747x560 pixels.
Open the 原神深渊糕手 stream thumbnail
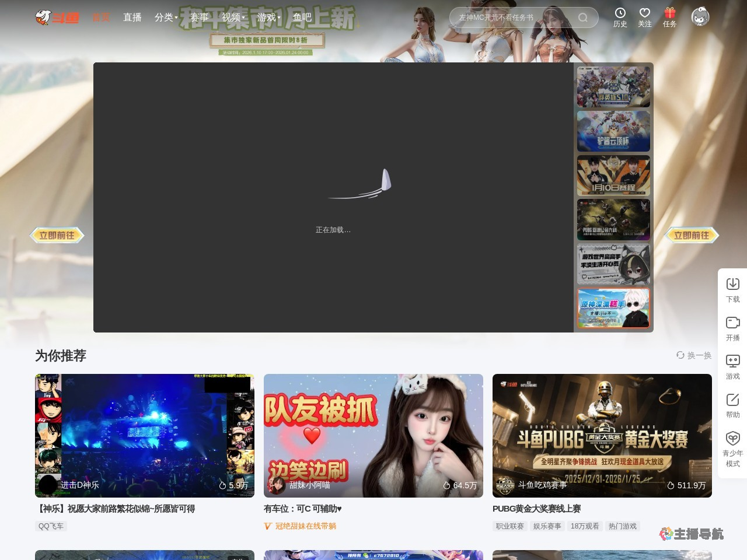(x=613, y=308)
